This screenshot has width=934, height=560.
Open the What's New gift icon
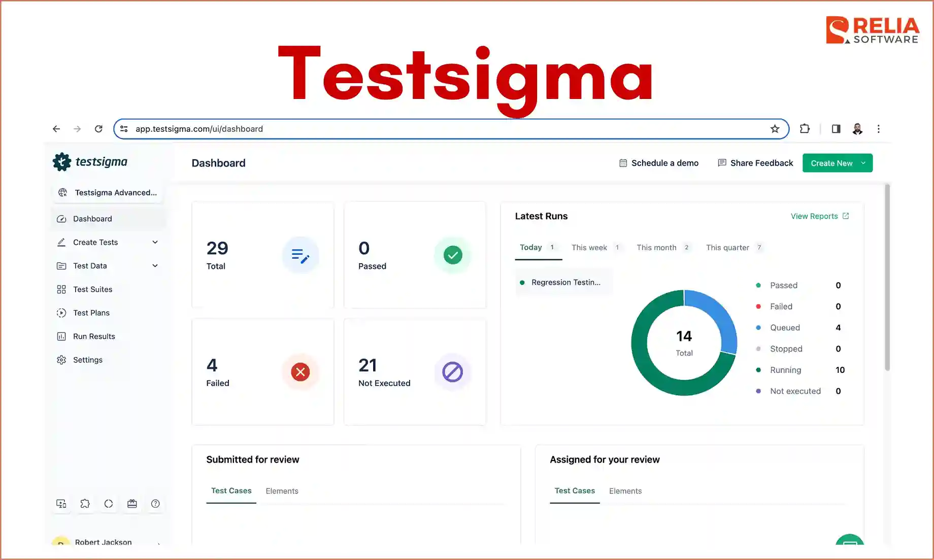tap(132, 503)
